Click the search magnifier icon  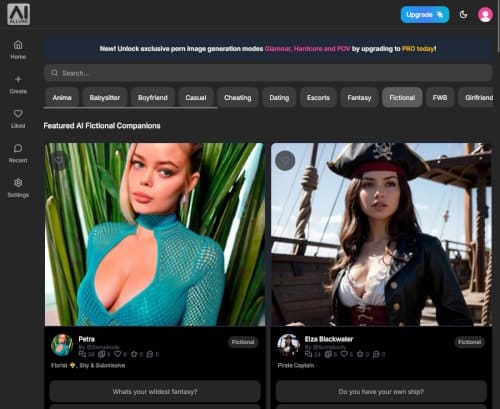(x=54, y=73)
